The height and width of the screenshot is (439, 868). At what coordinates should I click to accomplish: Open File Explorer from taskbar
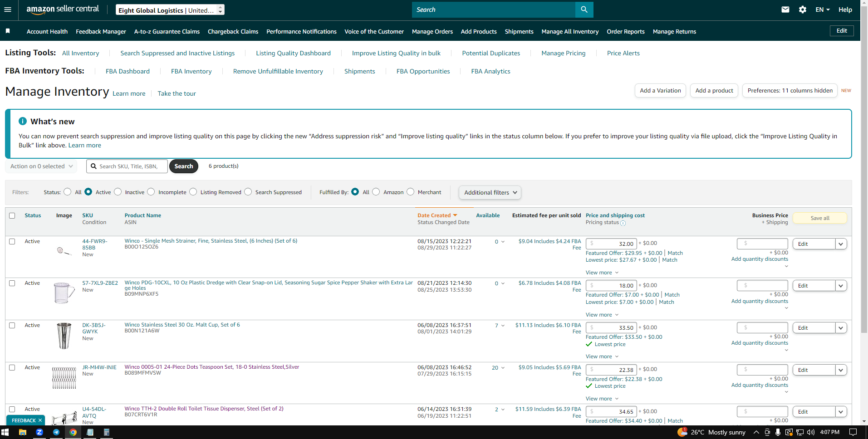[22, 432]
